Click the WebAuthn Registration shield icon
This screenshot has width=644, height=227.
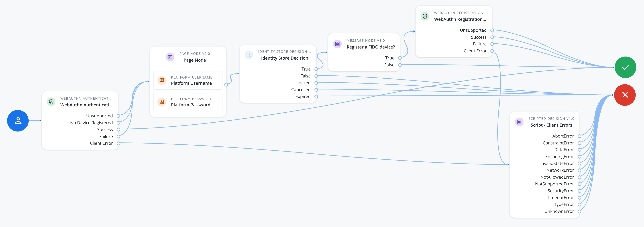pos(425,16)
